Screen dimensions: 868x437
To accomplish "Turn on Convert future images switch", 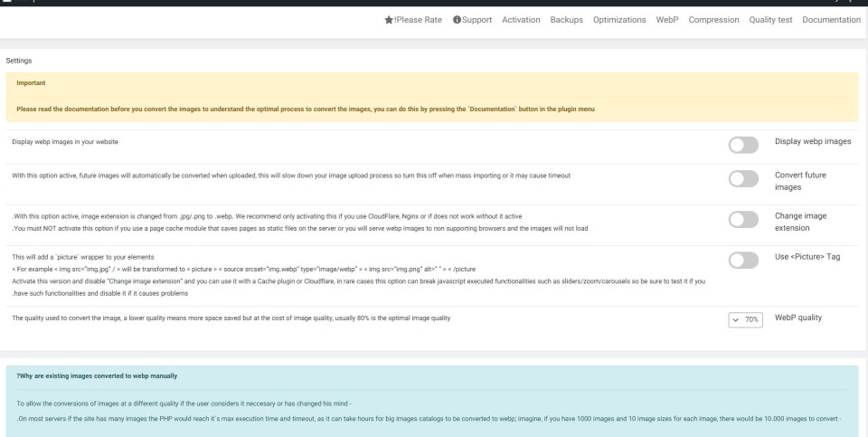I will coord(742,180).
